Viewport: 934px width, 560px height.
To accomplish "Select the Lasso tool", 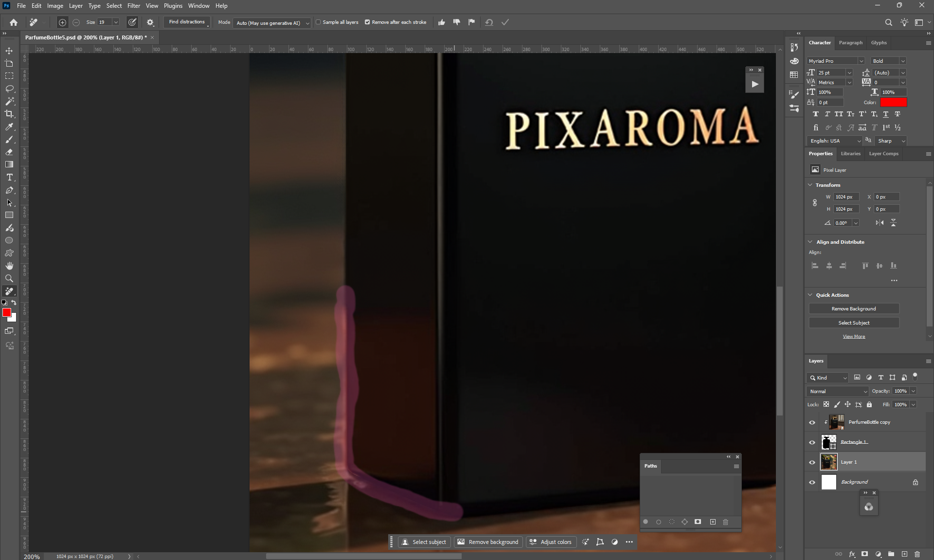I will click(x=9, y=89).
